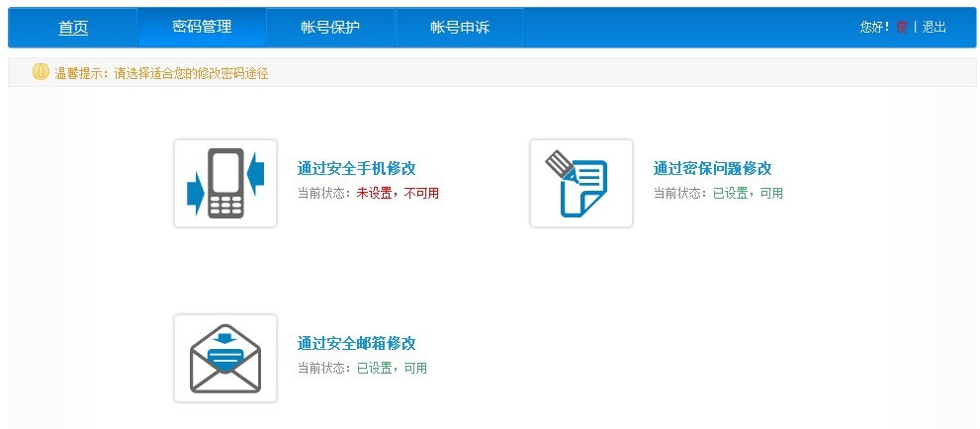Click the 温馨提示 tip message text
The height and width of the screenshot is (429, 980).
161,73
